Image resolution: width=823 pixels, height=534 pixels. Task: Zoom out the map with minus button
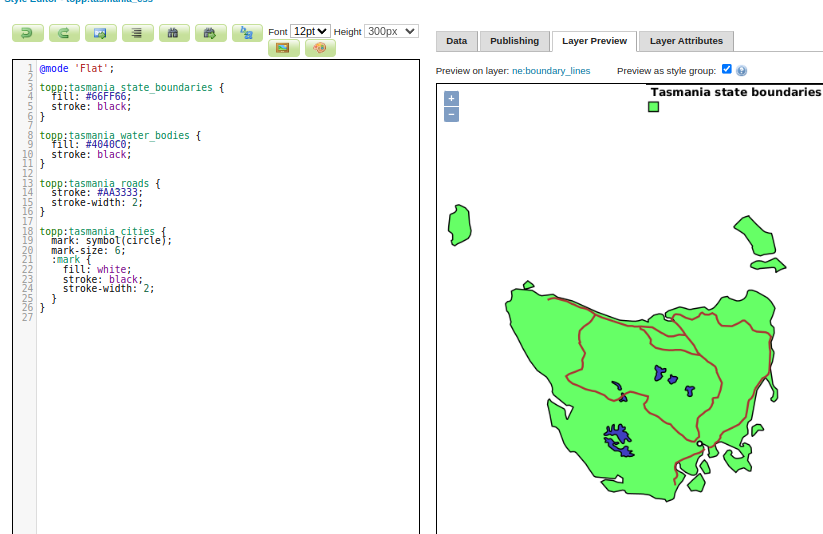[x=451, y=114]
